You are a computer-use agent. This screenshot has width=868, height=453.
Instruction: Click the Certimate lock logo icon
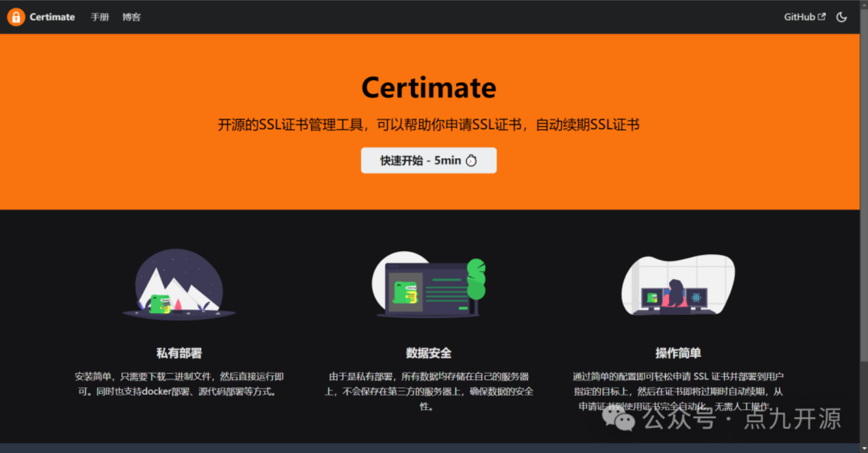(x=16, y=17)
